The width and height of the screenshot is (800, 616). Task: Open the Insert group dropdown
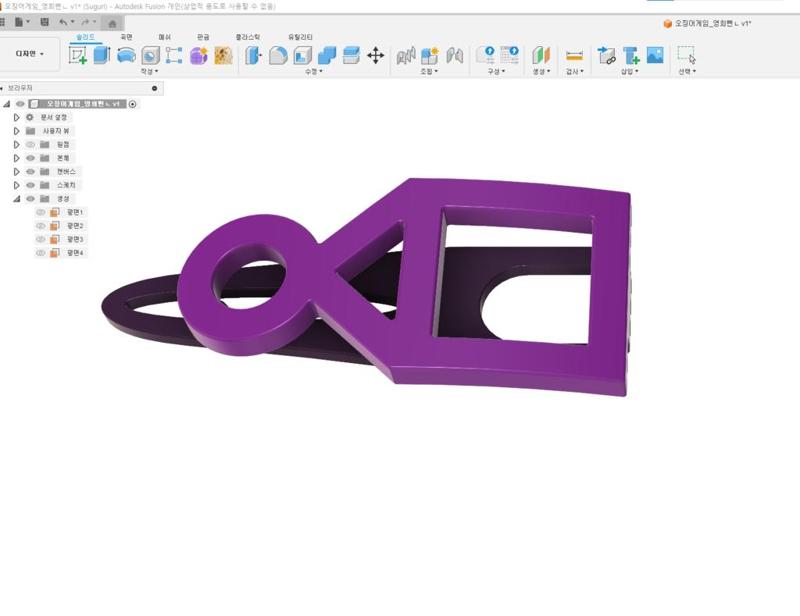tap(630, 71)
